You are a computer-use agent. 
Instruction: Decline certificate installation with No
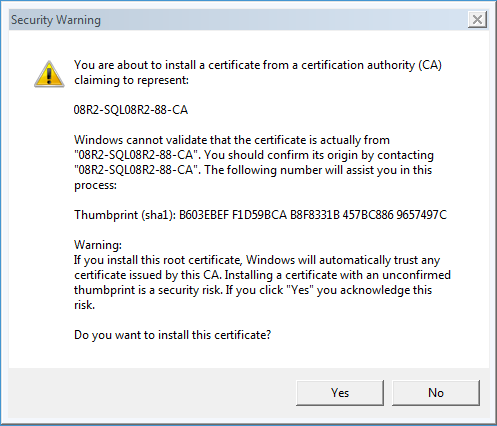(436, 393)
